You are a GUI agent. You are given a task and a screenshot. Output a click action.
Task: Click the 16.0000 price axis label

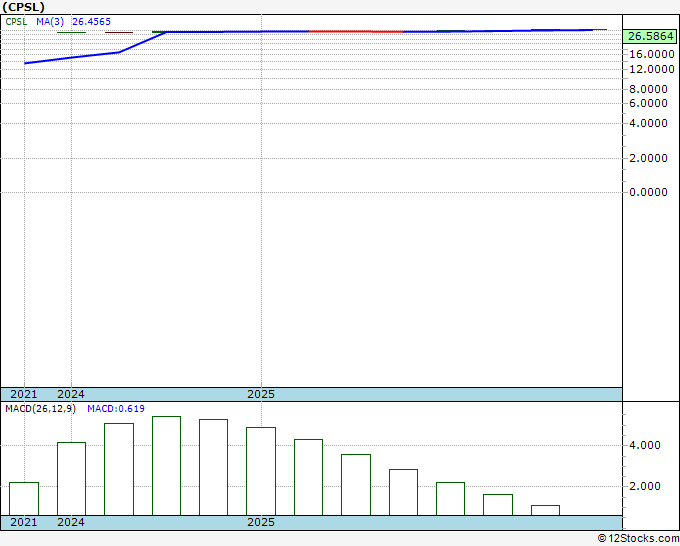coord(652,54)
